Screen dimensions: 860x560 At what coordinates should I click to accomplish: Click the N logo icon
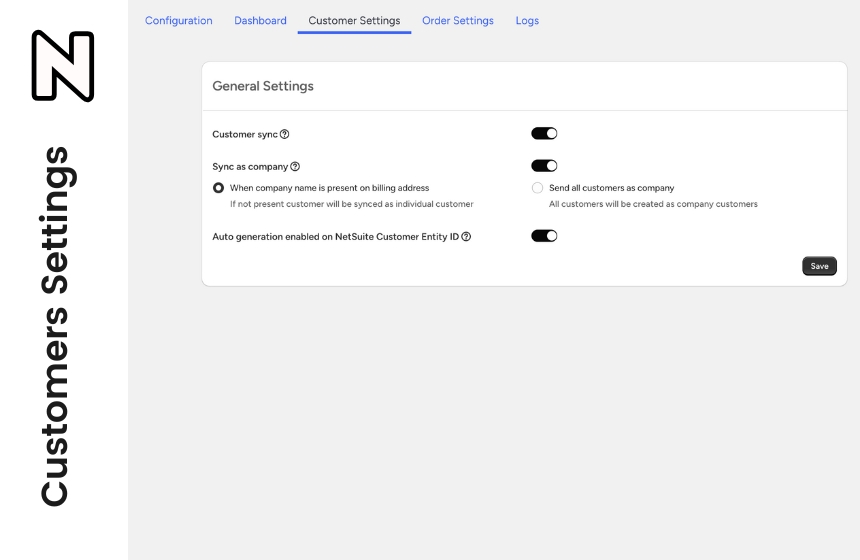pos(63,66)
